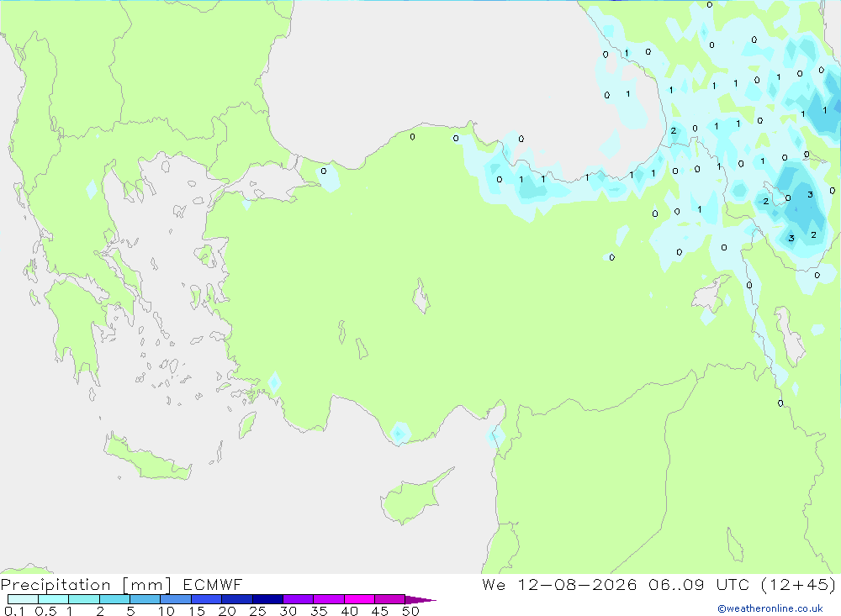
Task: Click the '35' legend value
Action: pos(319,611)
